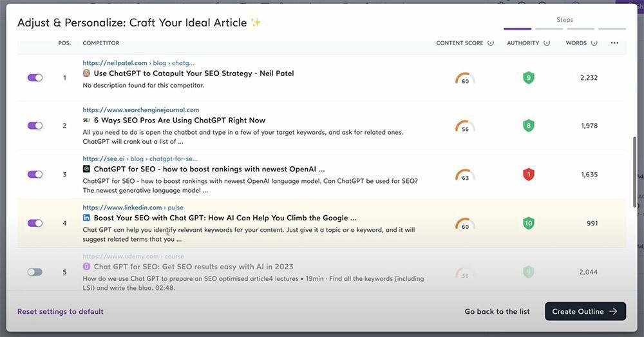Click the Neil Patel favicon
644x337 pixels.
point(86,73)
